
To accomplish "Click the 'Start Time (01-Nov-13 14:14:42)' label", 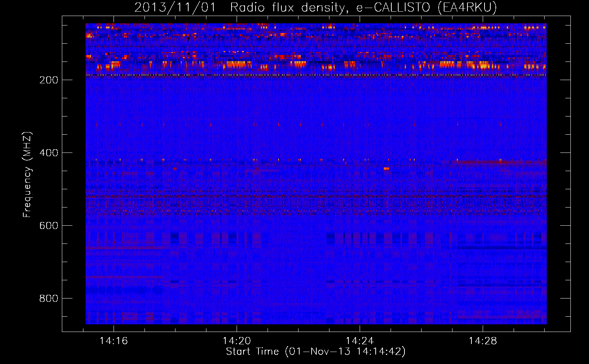I will pos(316,352).
